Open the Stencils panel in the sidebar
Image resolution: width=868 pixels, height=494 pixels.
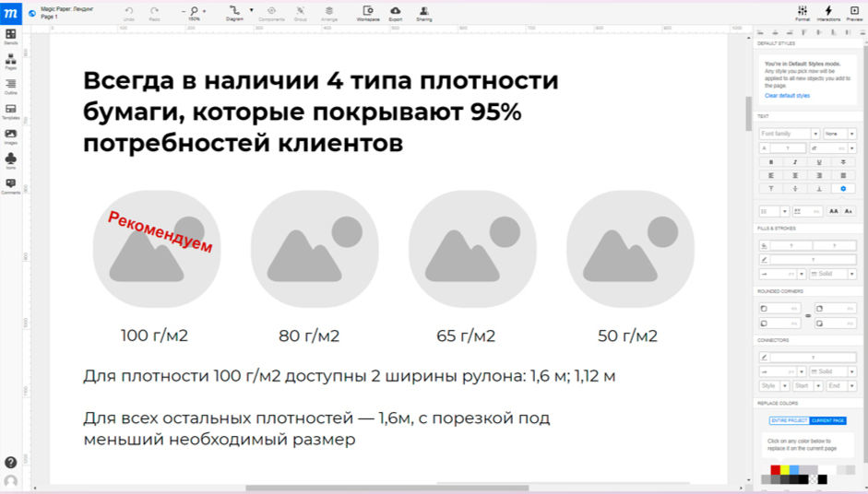11,36
